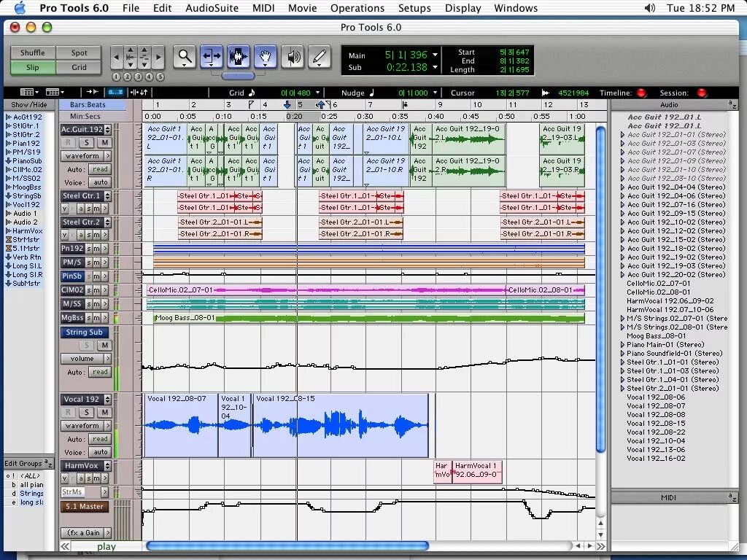The width and height of the screenshot is (747, 560).
Task: Select the Zoomer magnifier tool
Action: [x=185, y=57]
